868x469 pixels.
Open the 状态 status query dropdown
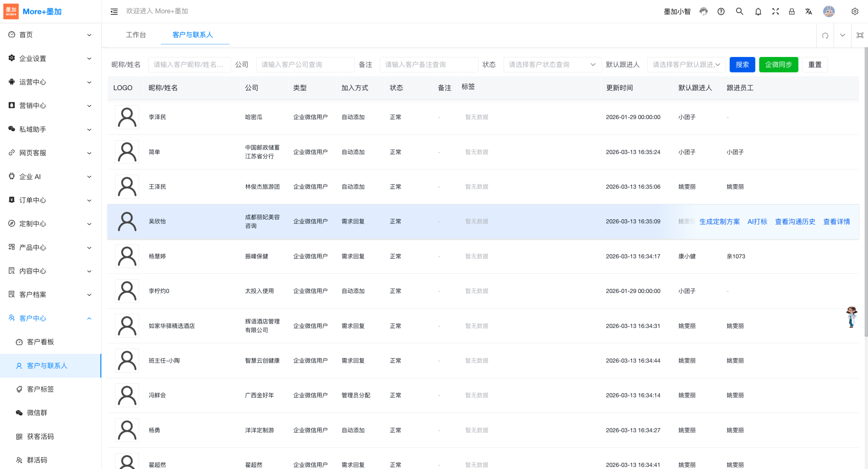[552, 64]
